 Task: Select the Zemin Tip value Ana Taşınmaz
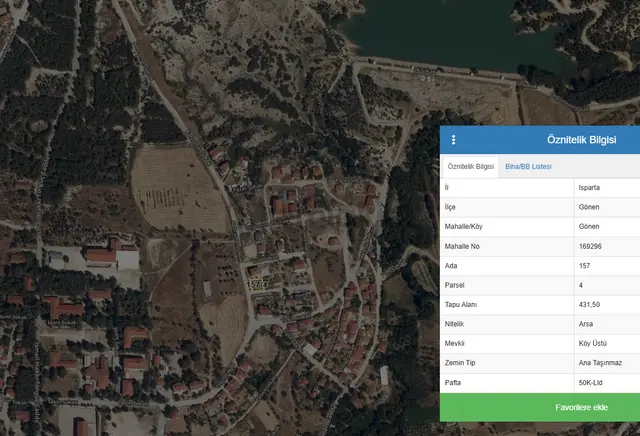[600, 363]
